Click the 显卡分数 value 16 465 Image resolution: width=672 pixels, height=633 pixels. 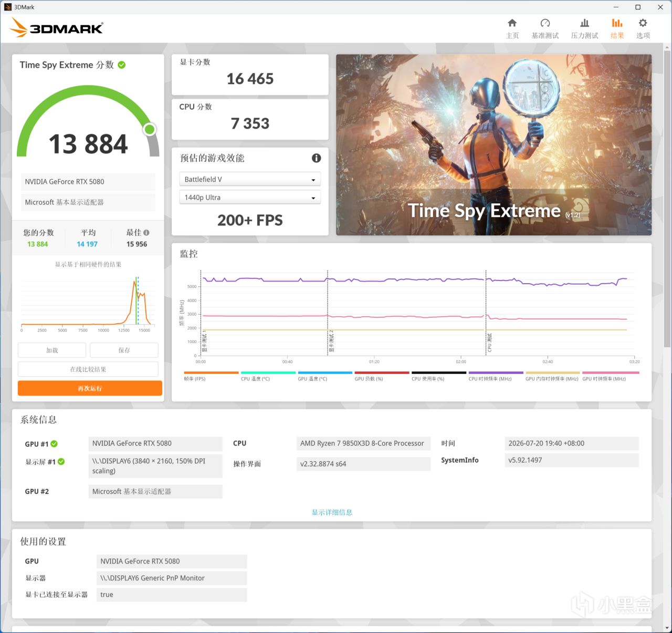(x=250, y=79)
